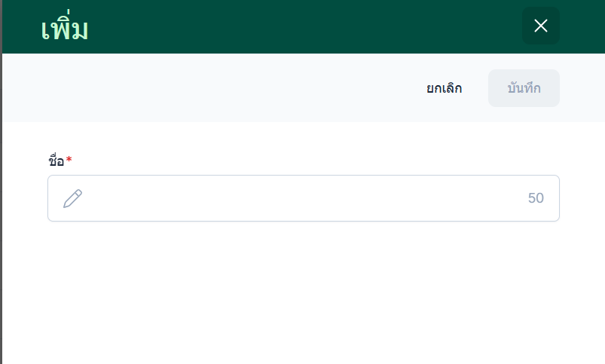Click the เพิ่ม dialog title
The width and height of the screenshot is (605, 364).
coord(64,28)
